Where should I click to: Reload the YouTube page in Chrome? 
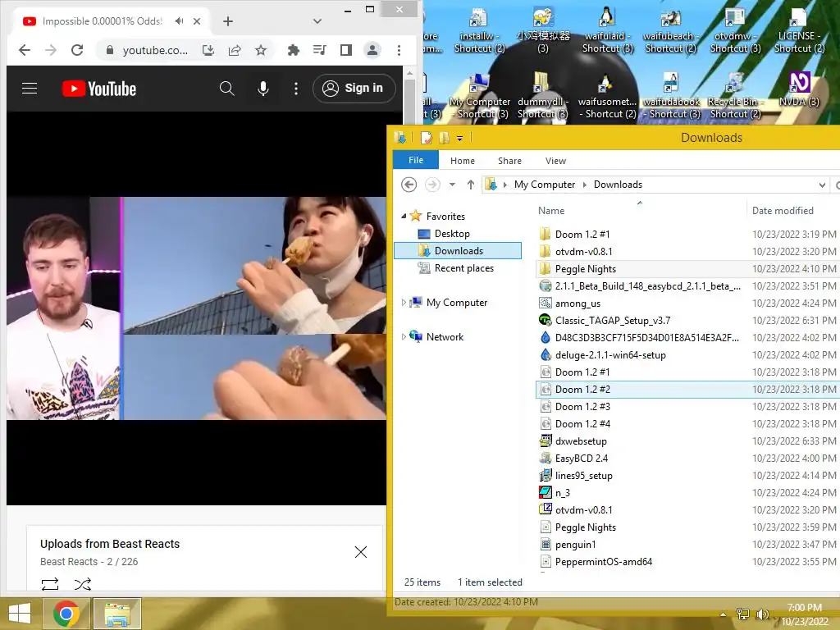point(77,50)
